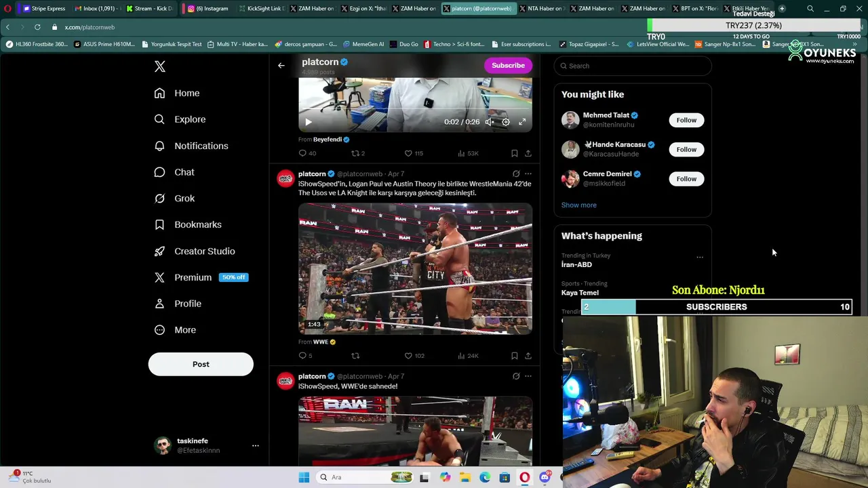The image size is (868, 488).
Task: Open Bookmarks in the sidebar
Action: pos(188,224)
